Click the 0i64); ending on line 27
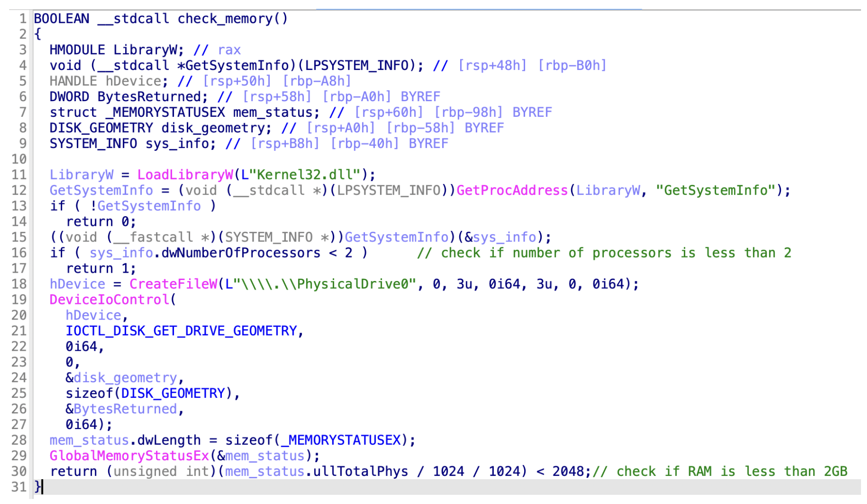Screen dimensions: 867x504 click(x=89, y=425)
